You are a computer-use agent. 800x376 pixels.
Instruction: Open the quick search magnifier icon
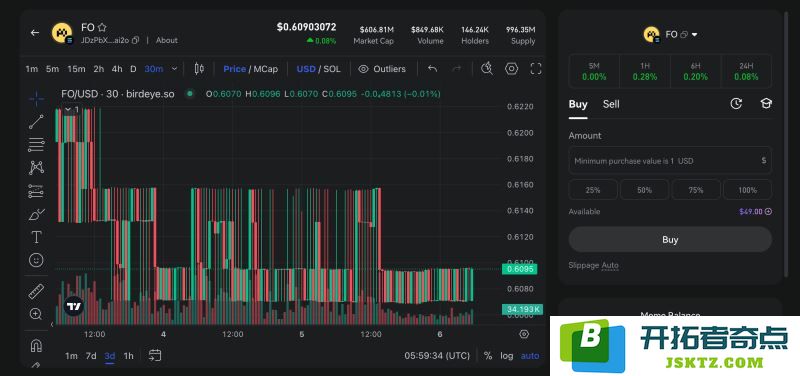click(x=487, y=69)
